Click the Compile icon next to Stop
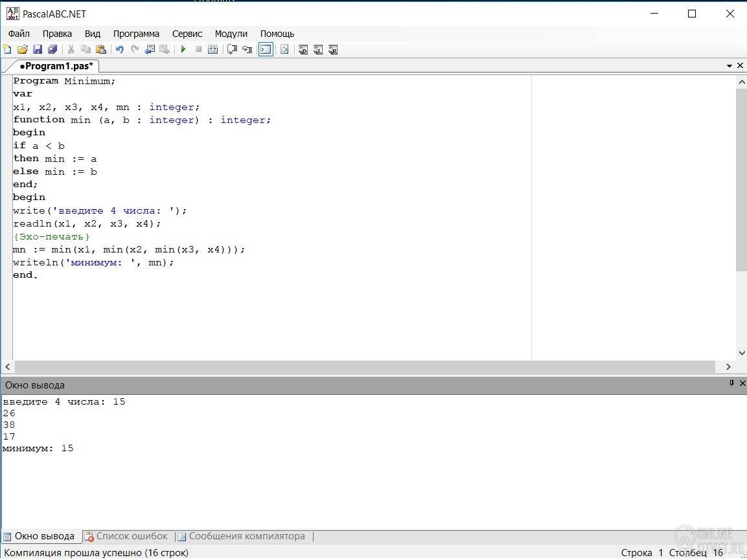The height and width of the screenshot is (560, 747). tap(213, 49)
